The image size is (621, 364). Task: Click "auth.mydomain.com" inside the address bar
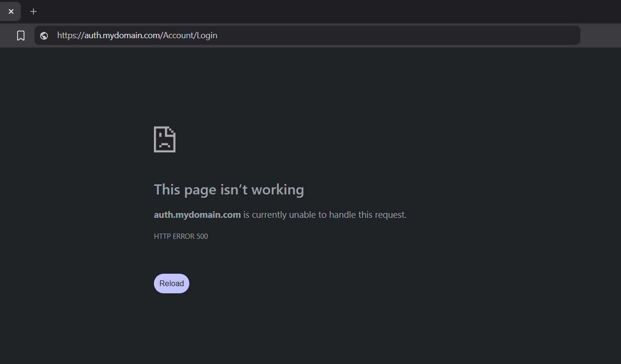click(x=122, y=35)
